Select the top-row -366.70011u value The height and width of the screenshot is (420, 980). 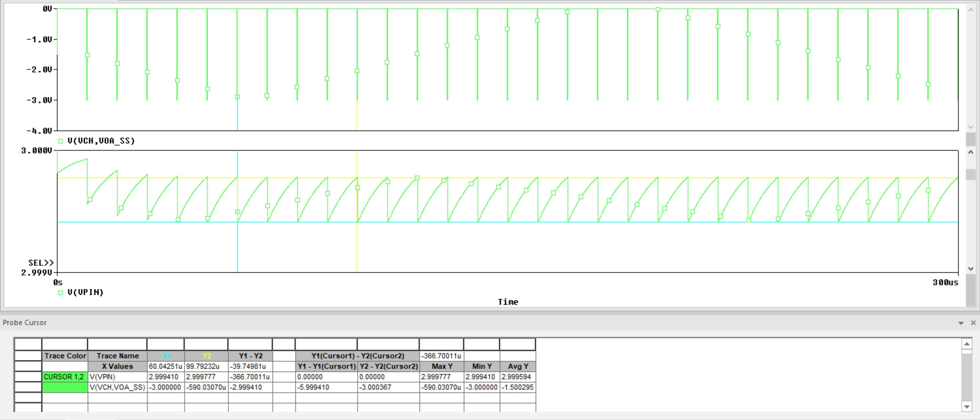[442, 356]
